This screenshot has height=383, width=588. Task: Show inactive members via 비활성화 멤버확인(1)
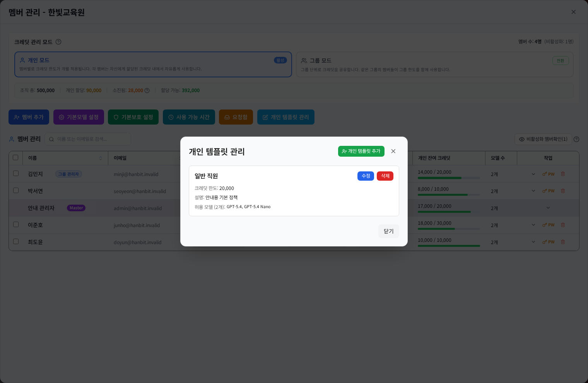[x=543, y=139]
